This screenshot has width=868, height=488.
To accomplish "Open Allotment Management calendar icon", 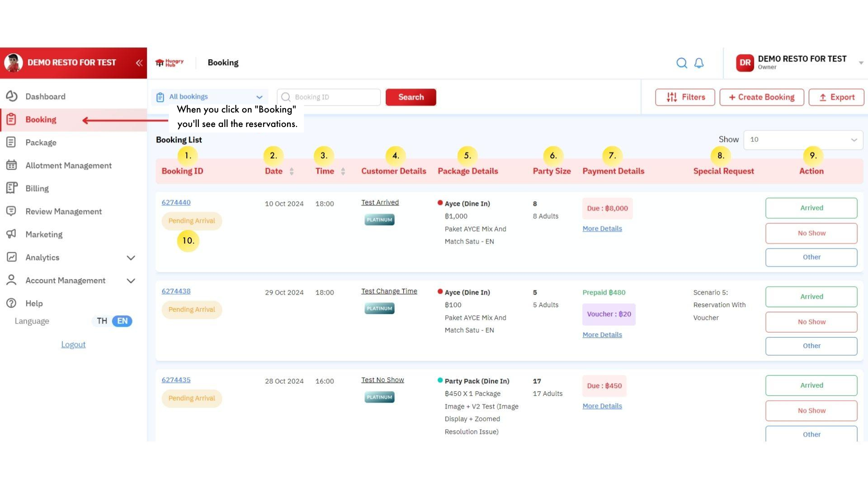I will click(x=12, y=165).
